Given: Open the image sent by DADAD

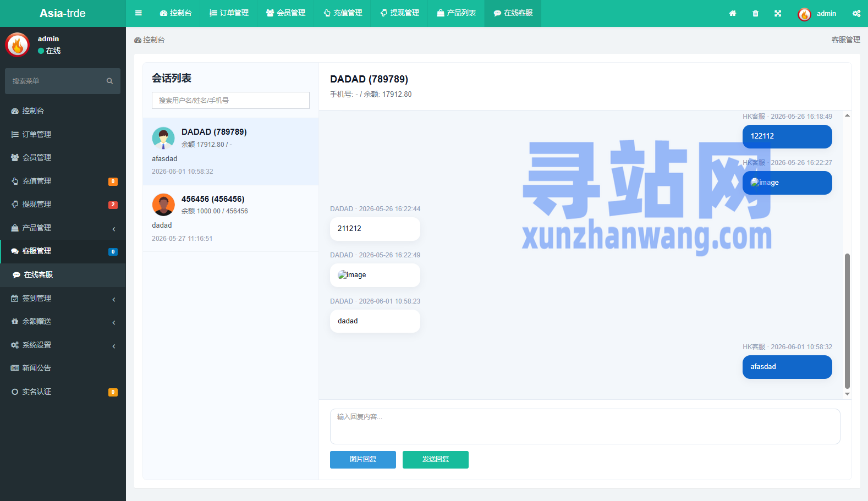Looking at the screenshot, I should click(352, 275).
